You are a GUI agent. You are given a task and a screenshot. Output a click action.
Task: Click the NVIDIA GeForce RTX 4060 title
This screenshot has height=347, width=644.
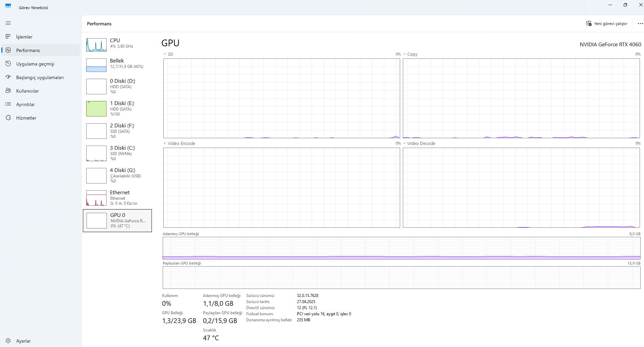pyautogui.click(x=610, y=44)
